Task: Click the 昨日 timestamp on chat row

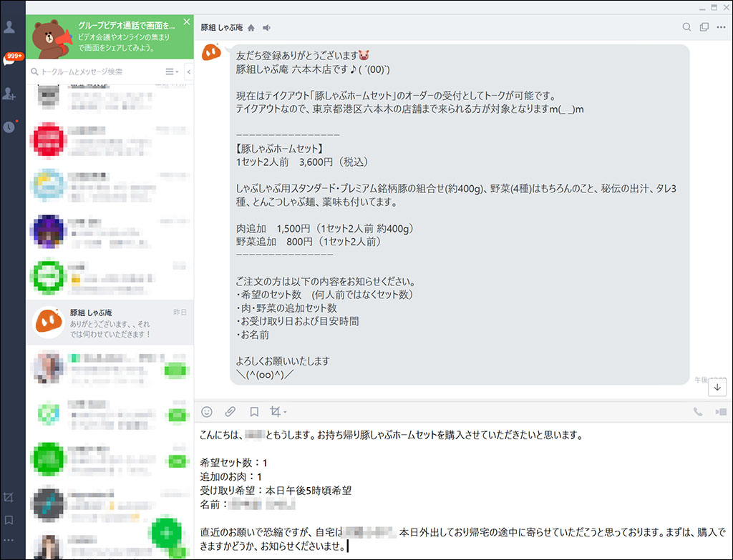Action: [x=180, y=312]
